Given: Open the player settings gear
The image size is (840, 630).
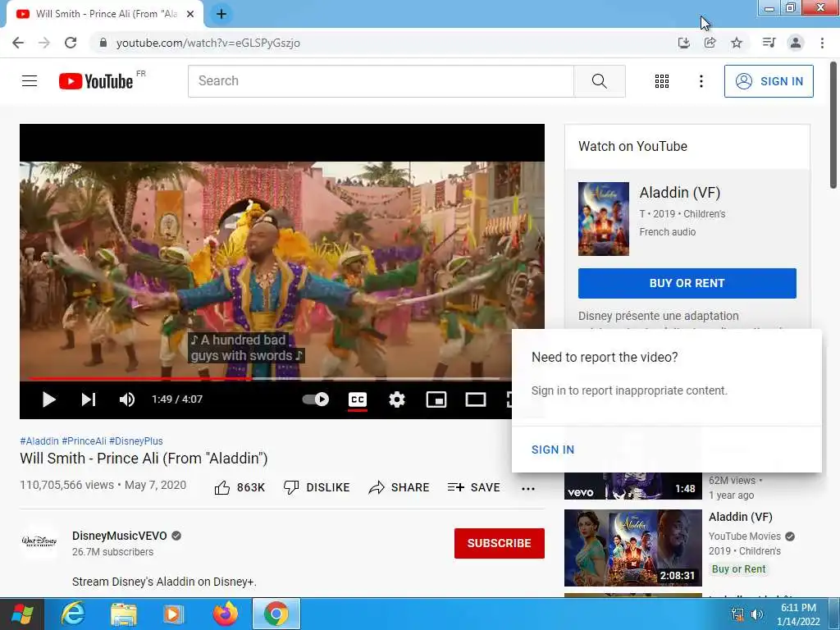Looking at the screenshot, I should tap(397, 399).
